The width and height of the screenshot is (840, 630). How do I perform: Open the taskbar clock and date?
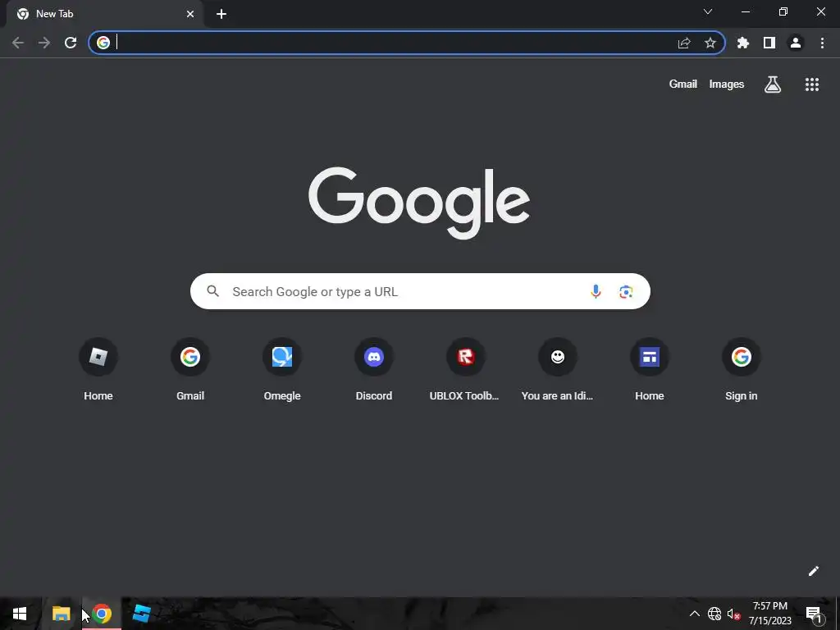click(769, 614)
